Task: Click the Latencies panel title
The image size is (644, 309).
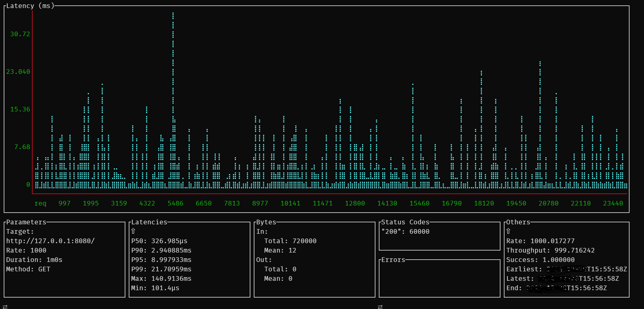Action: pyautogui.click(x=149, y=222)
